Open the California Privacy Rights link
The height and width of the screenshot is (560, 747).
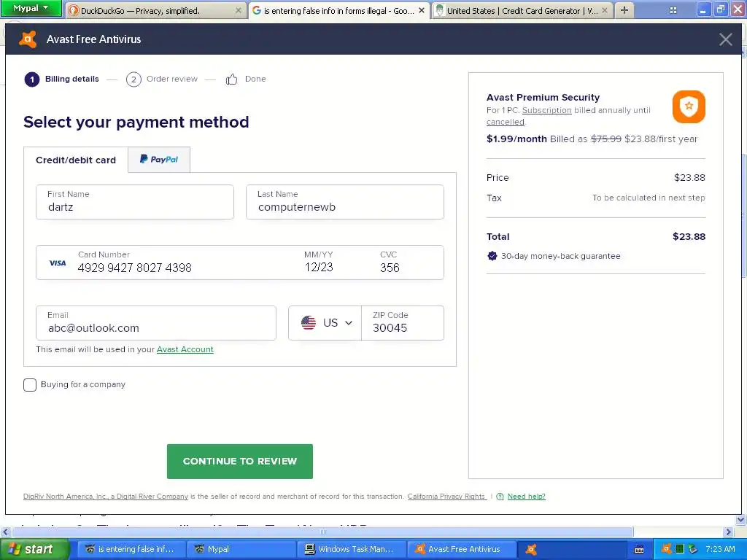pos(446,496)
